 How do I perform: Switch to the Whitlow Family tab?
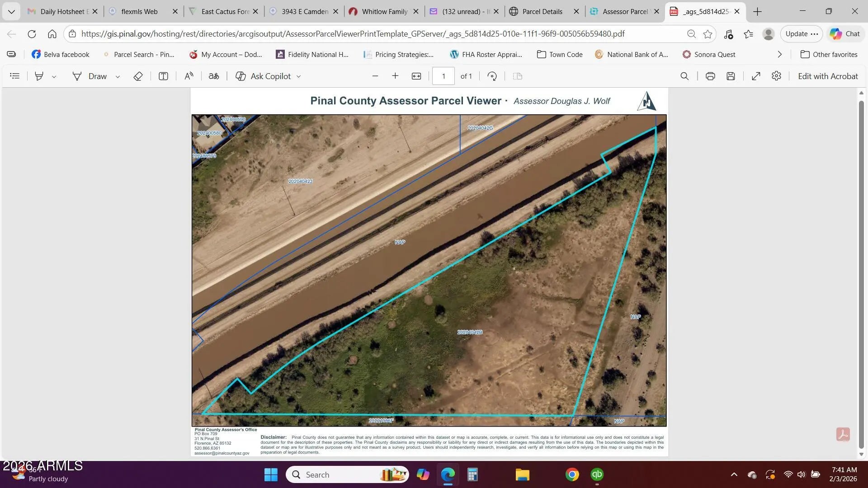tap(384, 12)
